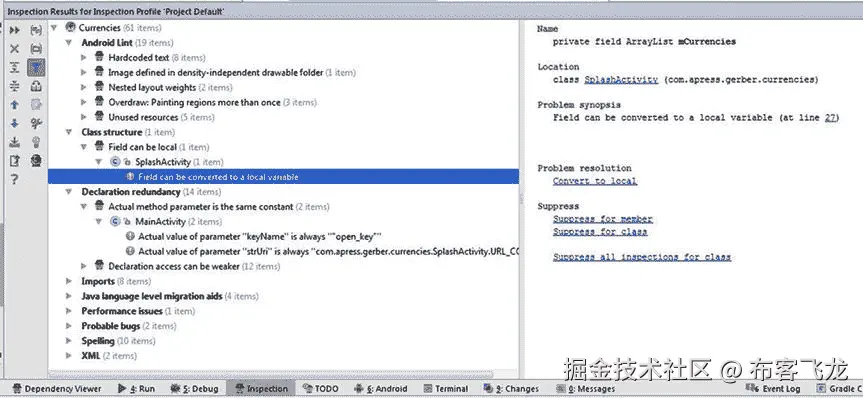Go to previous problem (up arrow)

pyautogui.click(x=15, y=105)
